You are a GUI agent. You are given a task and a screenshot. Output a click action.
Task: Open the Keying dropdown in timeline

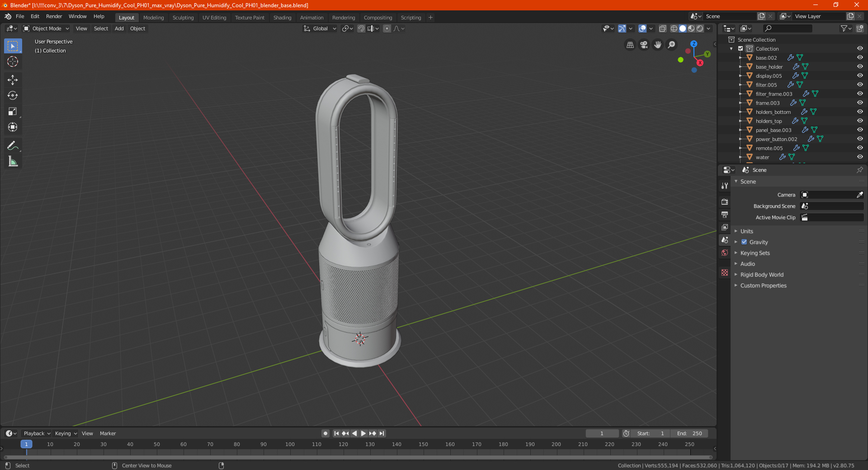[x=66, y=433]
